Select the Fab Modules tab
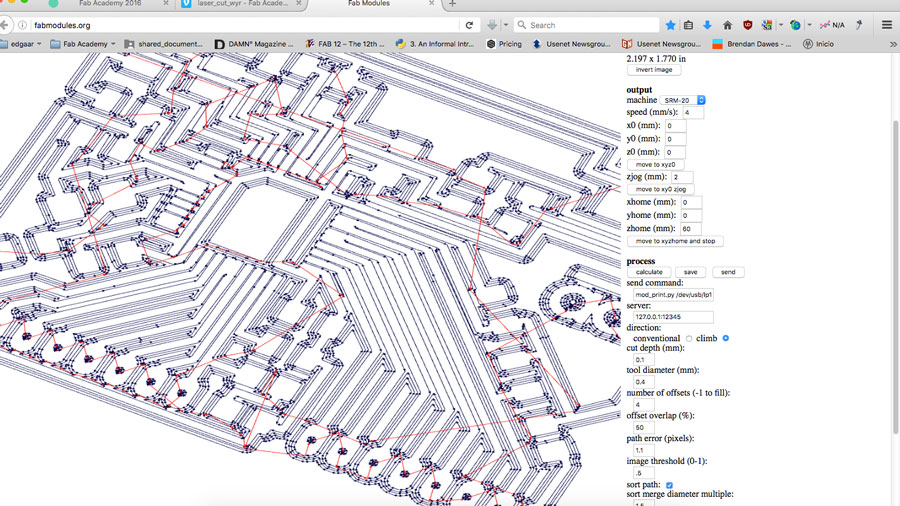Screen dimensions: 900x506 [368, 3]
